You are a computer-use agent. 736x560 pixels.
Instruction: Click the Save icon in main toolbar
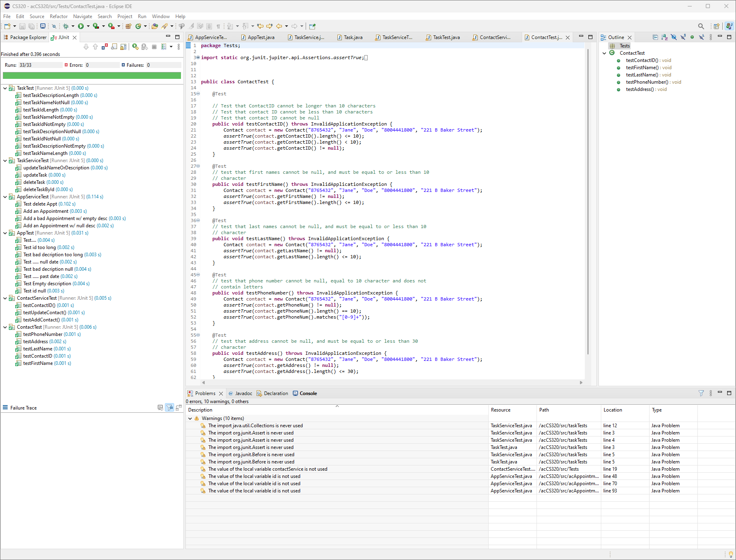click(22, 26)
